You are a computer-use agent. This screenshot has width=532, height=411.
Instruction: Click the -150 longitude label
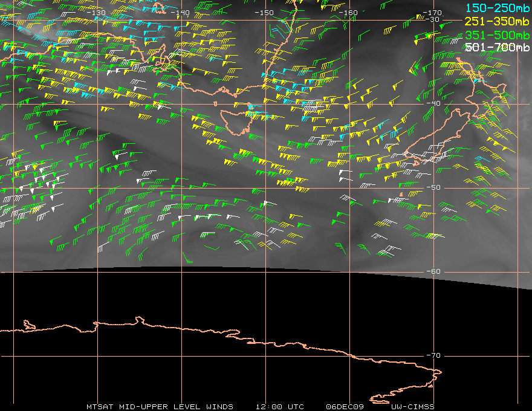click(x=264, y=12)
